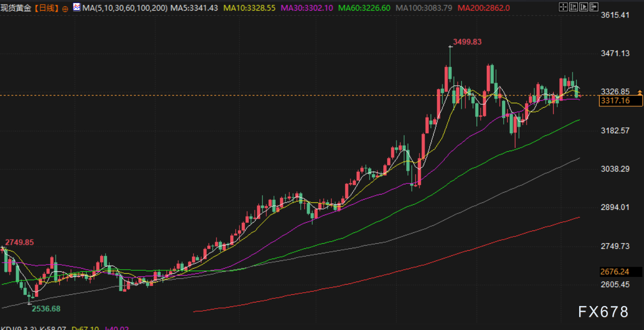Click the 2749.85 price label on the chart

coord(19,242)
